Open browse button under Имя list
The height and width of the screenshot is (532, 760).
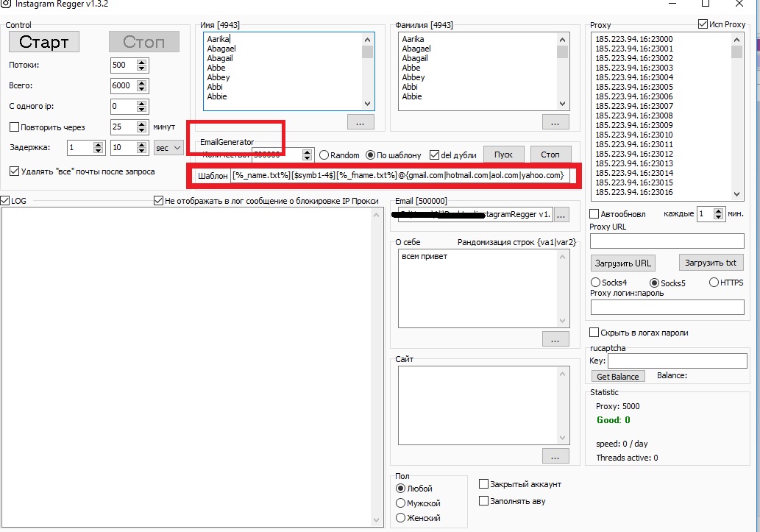coord(361,122)
